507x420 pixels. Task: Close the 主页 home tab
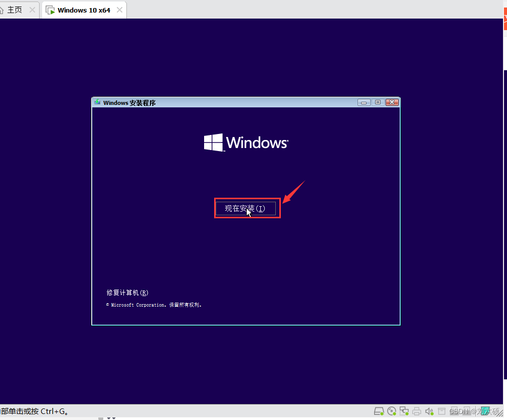tap(32, 10)
